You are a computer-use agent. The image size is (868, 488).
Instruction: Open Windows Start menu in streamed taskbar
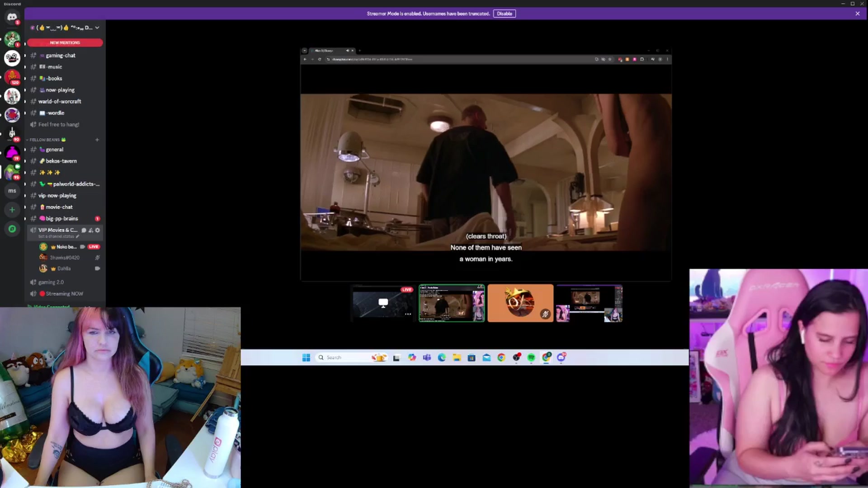coord(306,357)
